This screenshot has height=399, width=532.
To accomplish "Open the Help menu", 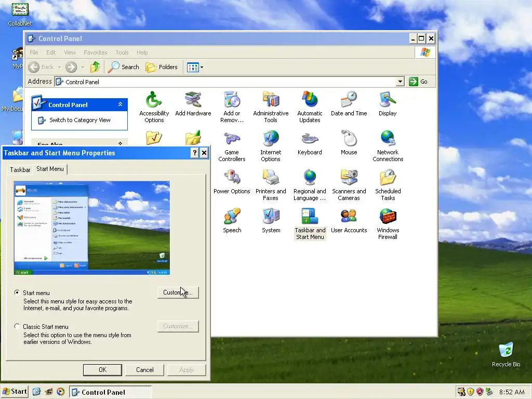I will [142, 52].
